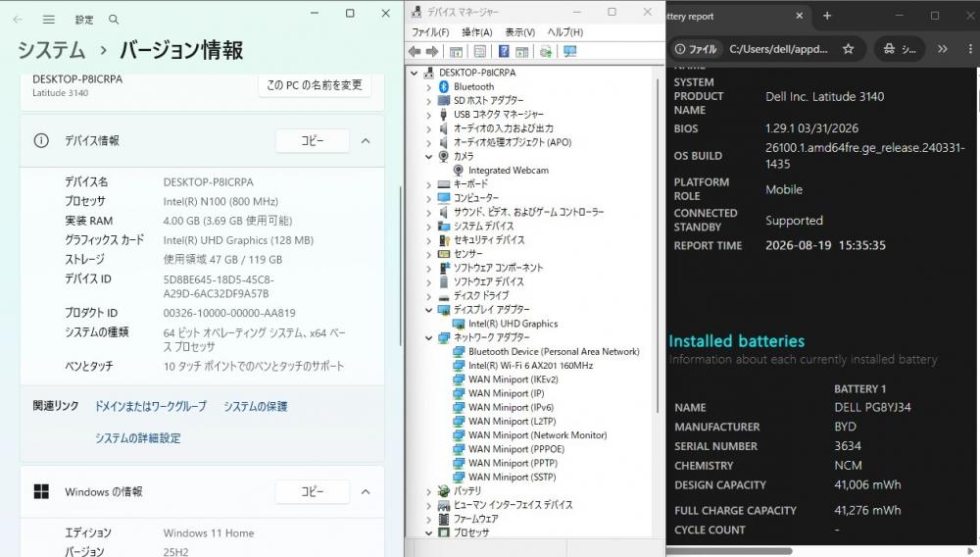Click the Intel(R) N100 (800 MHz) processor value

pyautogui.click(x=220, y=201)
